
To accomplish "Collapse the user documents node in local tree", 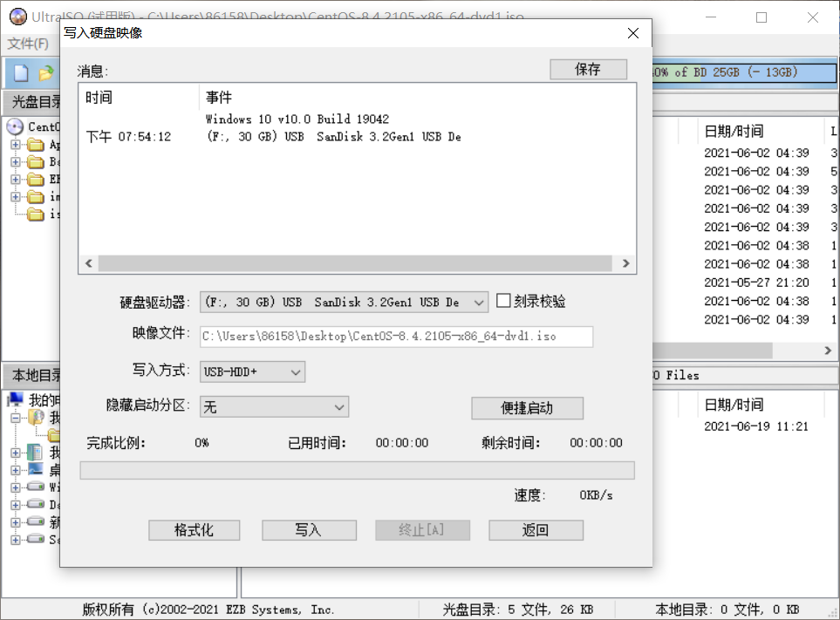I will click(16, 418).
